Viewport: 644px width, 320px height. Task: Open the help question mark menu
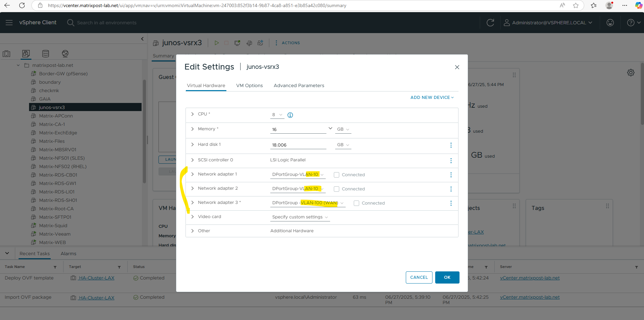click(x=634, y=23)
